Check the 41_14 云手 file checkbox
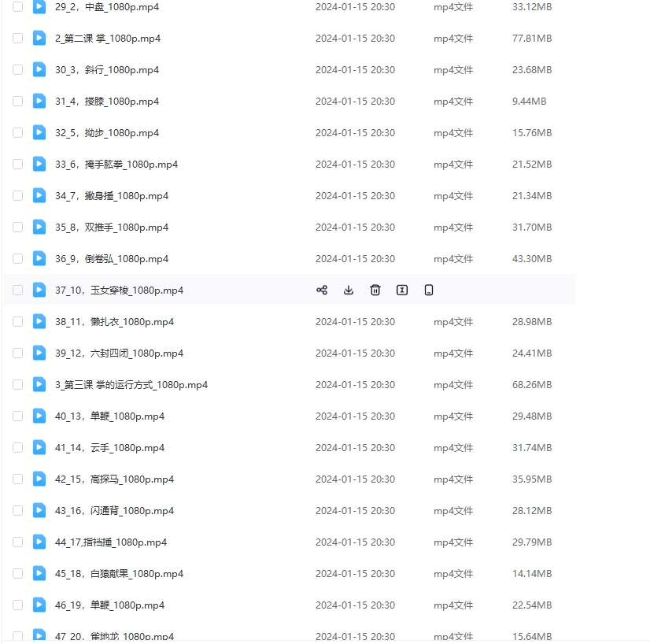Screen dimensions: 650x644 pyautogui.click(x=17, y=448)
